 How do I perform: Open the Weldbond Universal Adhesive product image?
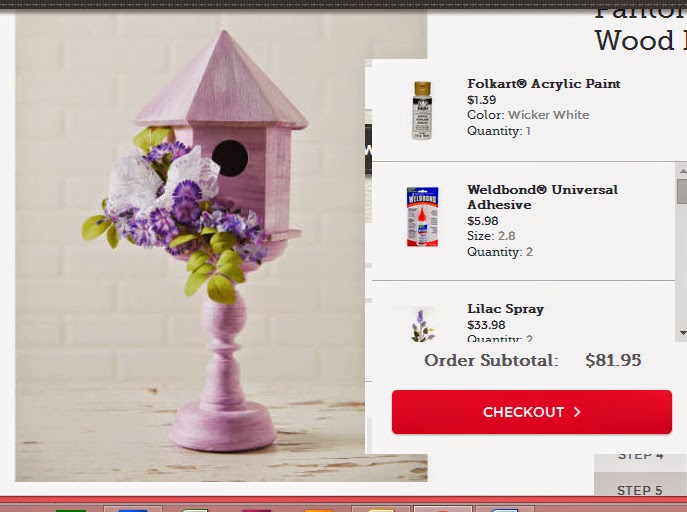[422, 216]
